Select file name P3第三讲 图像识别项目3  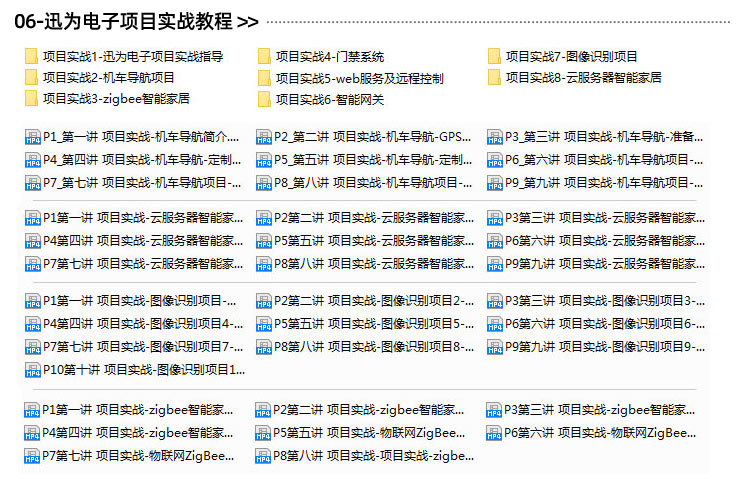coord(605,301)
